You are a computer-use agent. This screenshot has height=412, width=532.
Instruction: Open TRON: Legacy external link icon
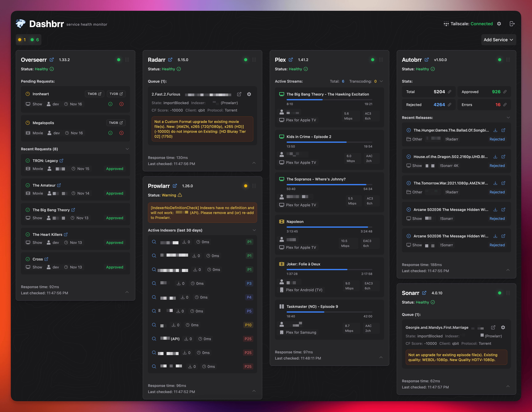[x=61, y=161]
